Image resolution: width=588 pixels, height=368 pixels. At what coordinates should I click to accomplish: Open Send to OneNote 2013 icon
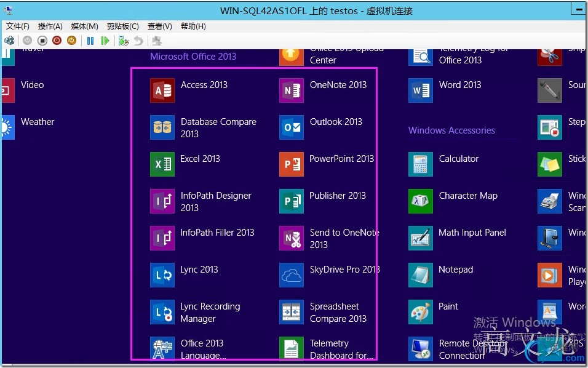(292, 238)
